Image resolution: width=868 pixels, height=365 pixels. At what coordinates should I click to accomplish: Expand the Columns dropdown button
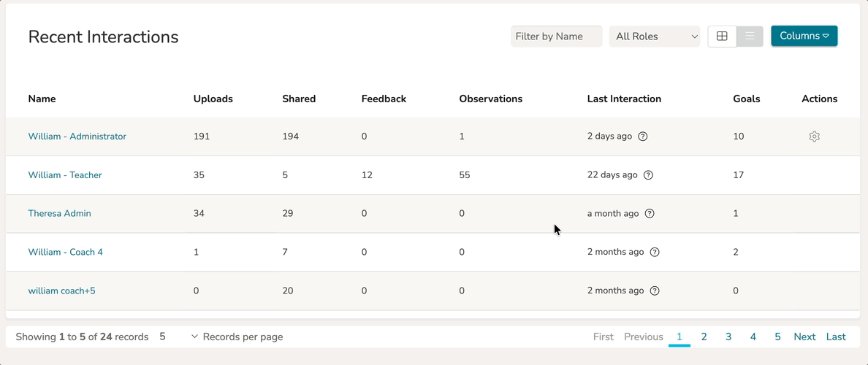[804, 36]
